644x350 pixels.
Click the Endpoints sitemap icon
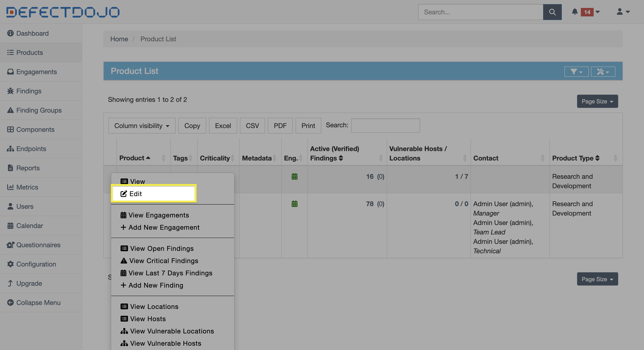10,149
